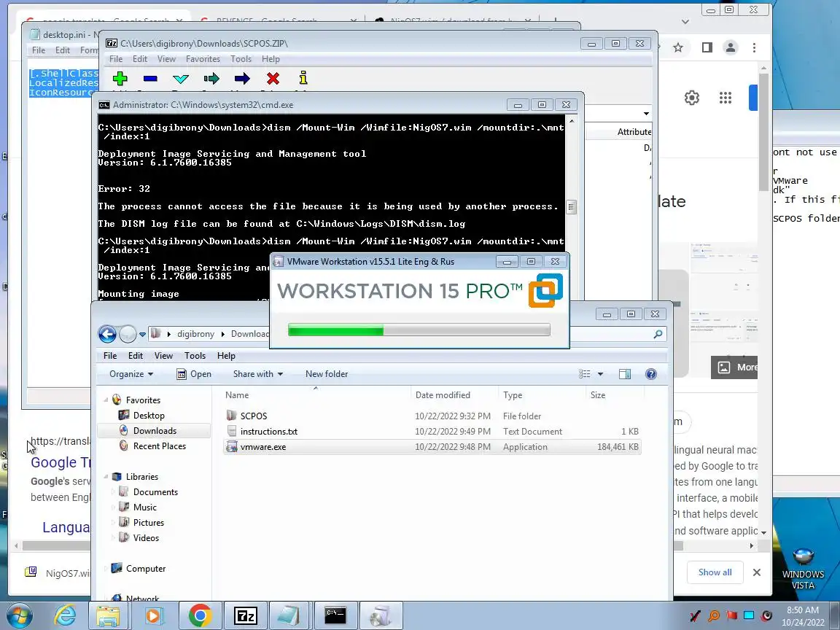The height and width of the screenshot is (630, 840).
Task: Click the Google Translate result link
Action: [x=61, y=462]
